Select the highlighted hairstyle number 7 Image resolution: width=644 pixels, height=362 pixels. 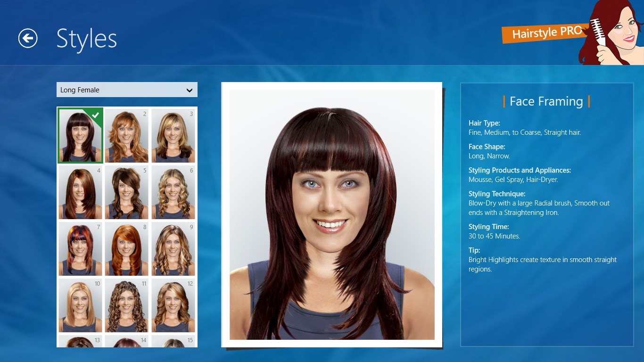(x=80, y=249)
